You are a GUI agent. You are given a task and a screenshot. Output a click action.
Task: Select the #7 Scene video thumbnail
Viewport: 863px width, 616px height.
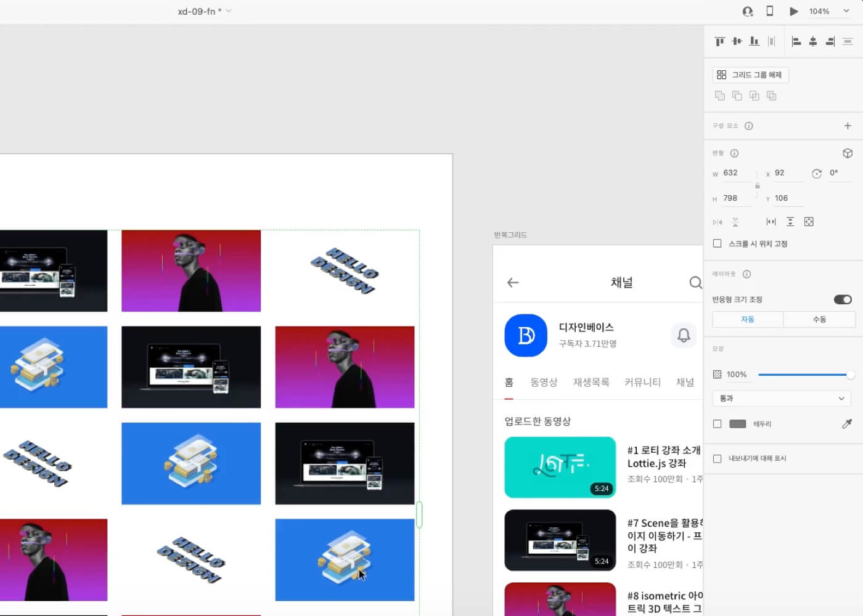(x=560, y=540)
